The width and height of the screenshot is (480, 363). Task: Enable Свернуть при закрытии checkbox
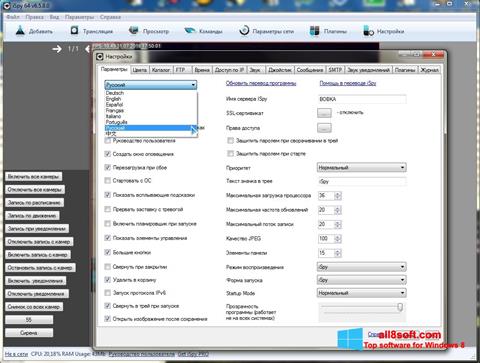107,266
